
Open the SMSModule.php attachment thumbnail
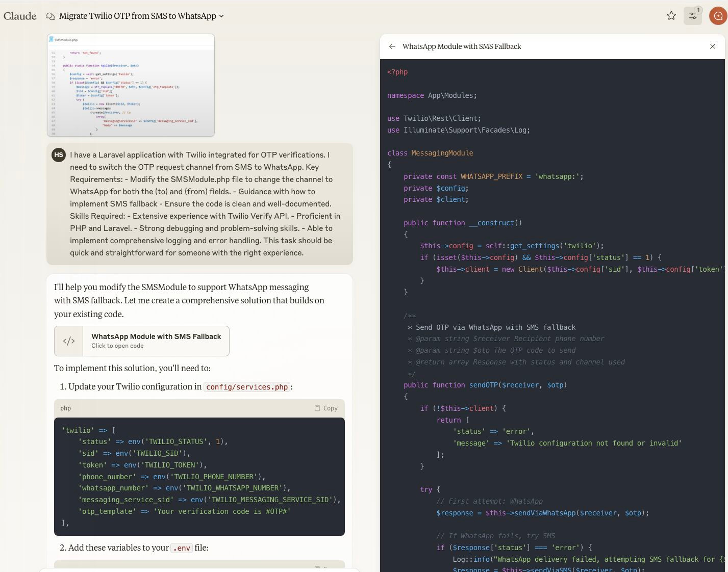tap(131, 85)
